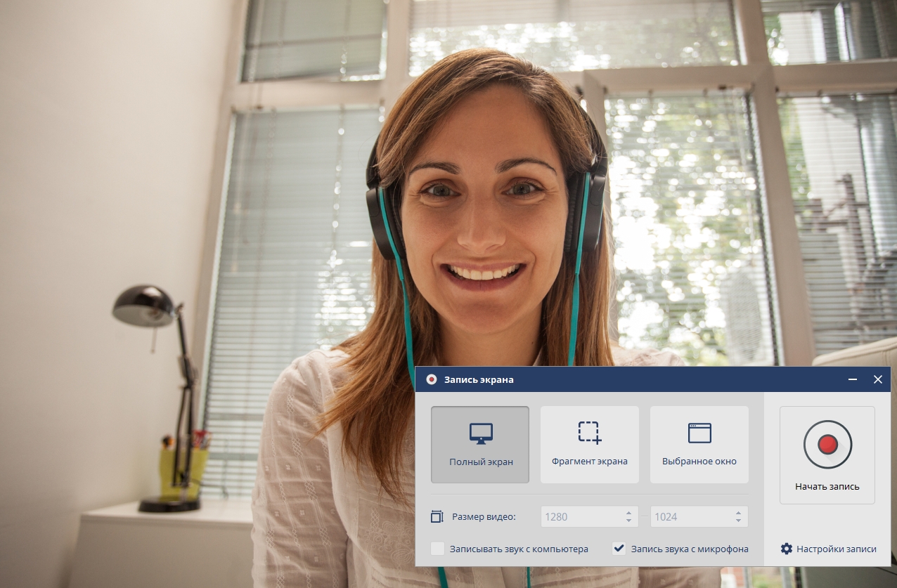Click the video size icon beside Размер видео
Viewport: 897px width, 588px height.
(437, 517)
